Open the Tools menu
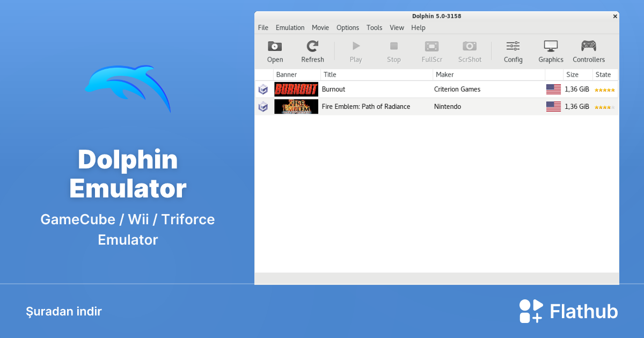 coord(375,28)
